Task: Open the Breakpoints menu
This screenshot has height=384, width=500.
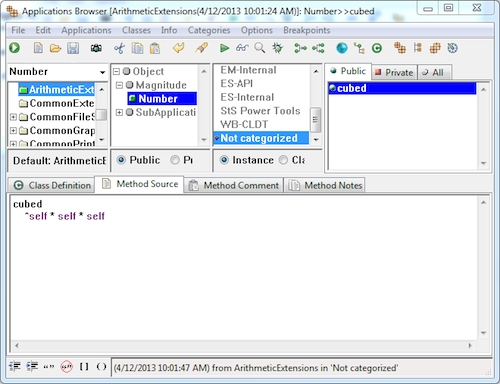Action: point(307,30)
